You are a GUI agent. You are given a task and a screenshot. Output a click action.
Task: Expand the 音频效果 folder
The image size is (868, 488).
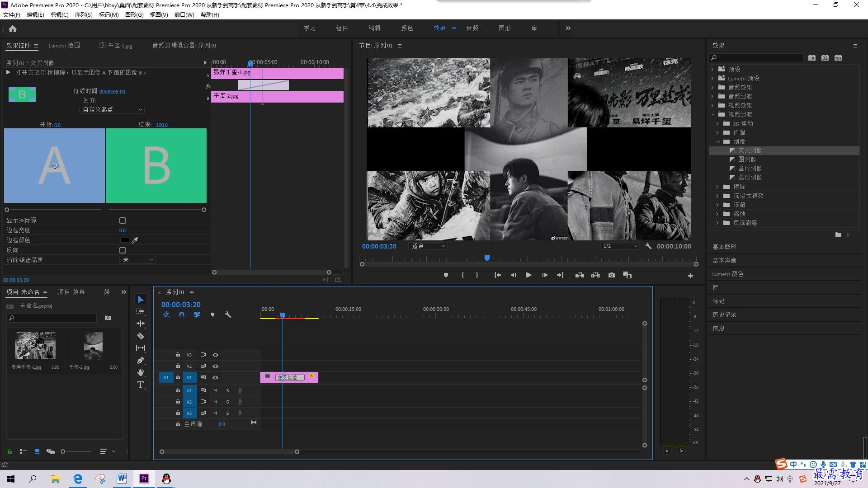[x=712, y=88]
